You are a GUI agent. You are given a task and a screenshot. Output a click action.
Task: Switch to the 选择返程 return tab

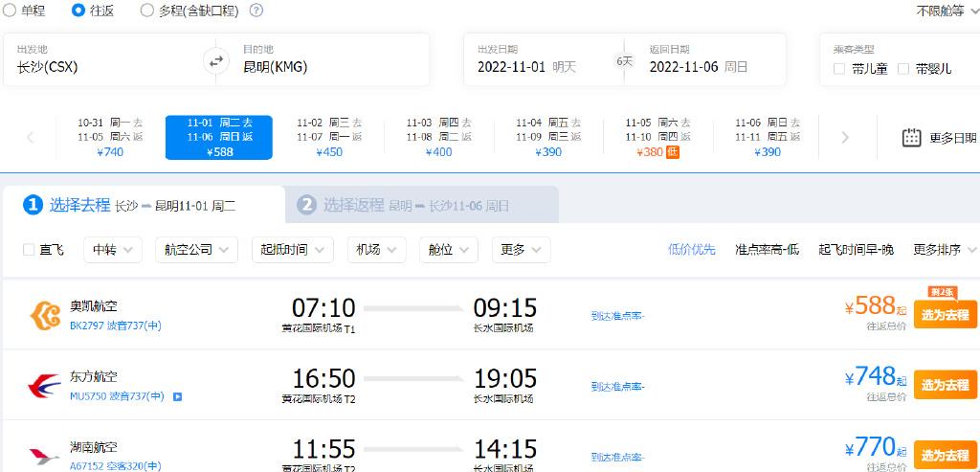[x=421, y=205]
